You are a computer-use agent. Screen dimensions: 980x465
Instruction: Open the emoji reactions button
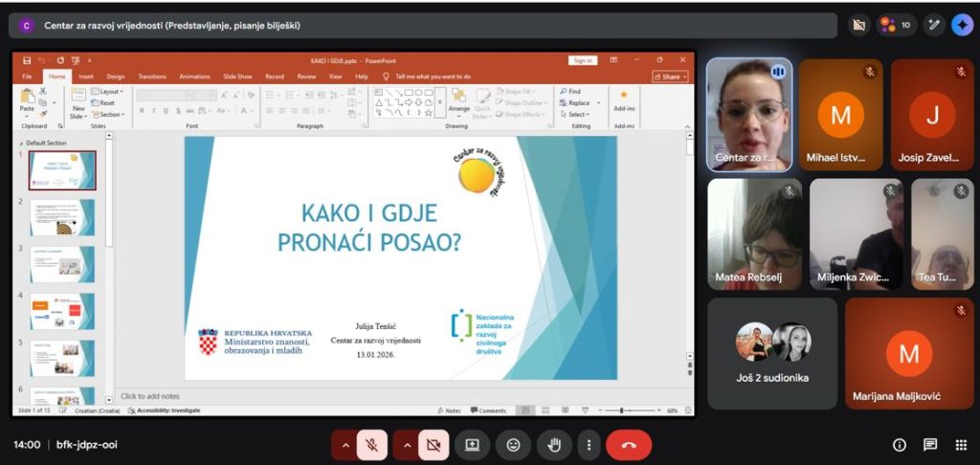pyautogui.click(x=513, y=445)
